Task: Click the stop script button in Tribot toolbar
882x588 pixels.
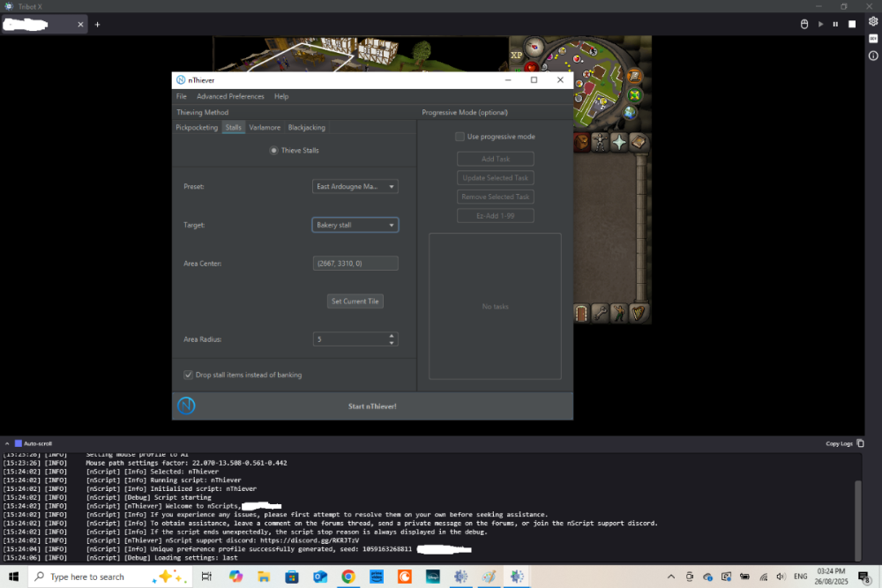Action: (x=852, y=24)
